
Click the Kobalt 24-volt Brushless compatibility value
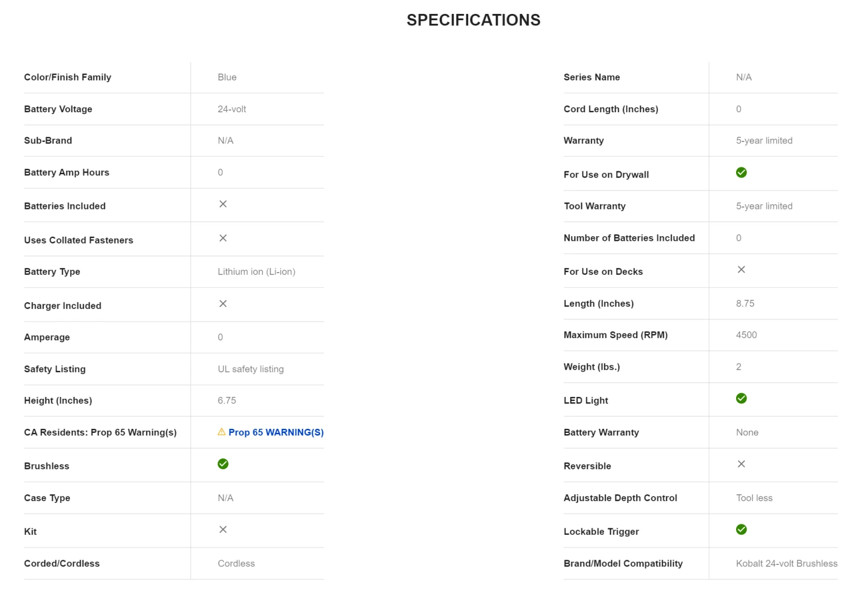click(786, 564)
